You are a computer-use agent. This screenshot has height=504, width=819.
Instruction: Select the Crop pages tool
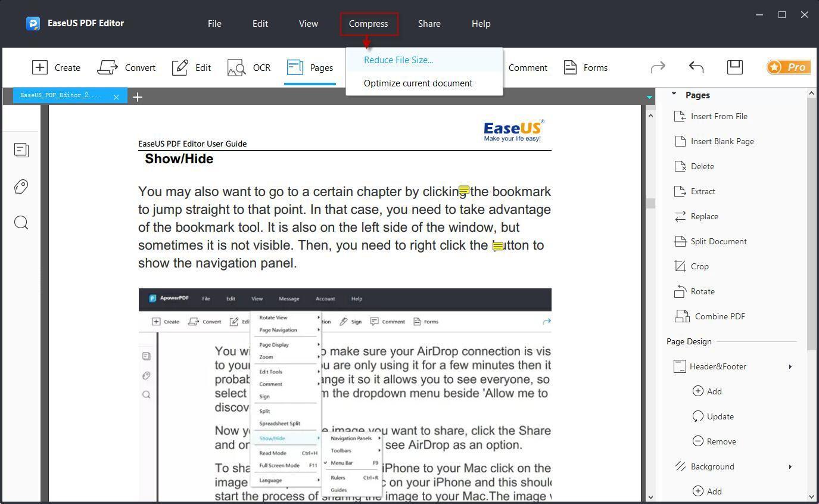tap(692, 266)
